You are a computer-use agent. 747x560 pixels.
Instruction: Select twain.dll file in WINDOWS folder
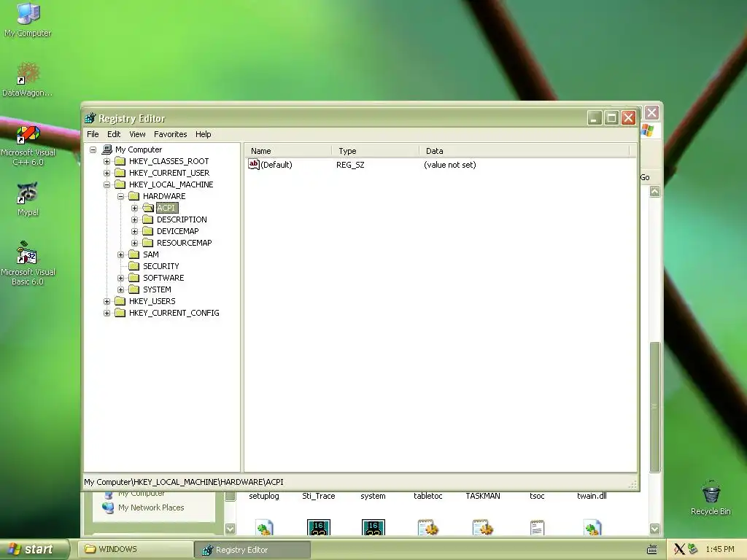point(592,496)
